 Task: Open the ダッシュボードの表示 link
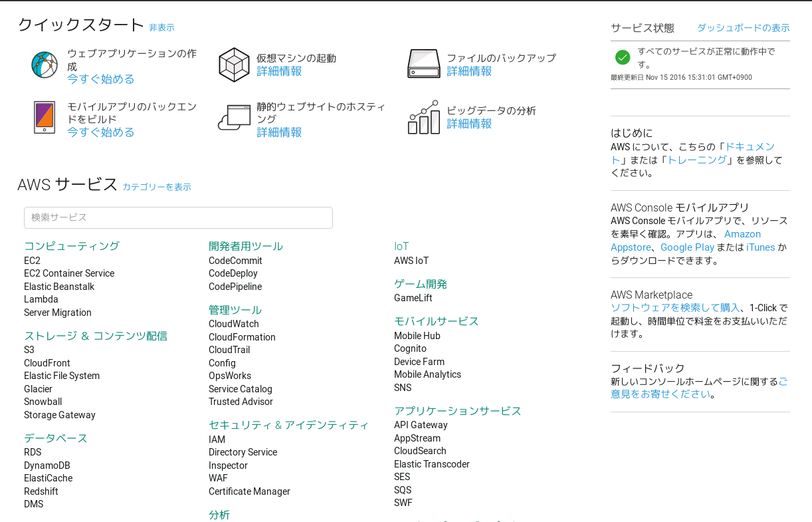(743, 28)
